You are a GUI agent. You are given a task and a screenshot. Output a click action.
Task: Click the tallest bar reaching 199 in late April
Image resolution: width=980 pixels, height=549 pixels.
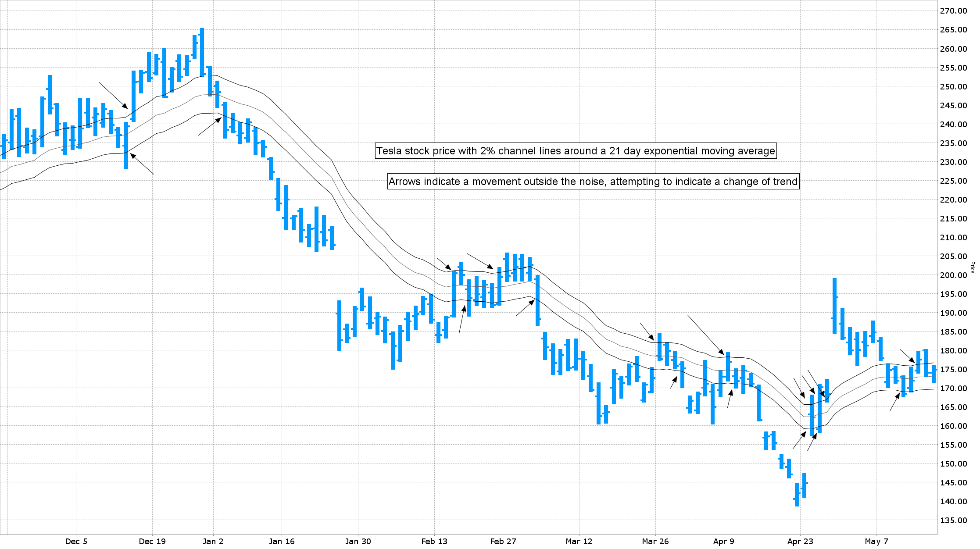click(835, 306)
